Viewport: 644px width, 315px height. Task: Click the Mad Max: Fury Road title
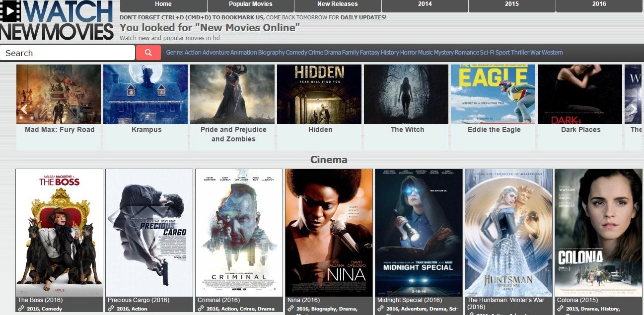60,129
